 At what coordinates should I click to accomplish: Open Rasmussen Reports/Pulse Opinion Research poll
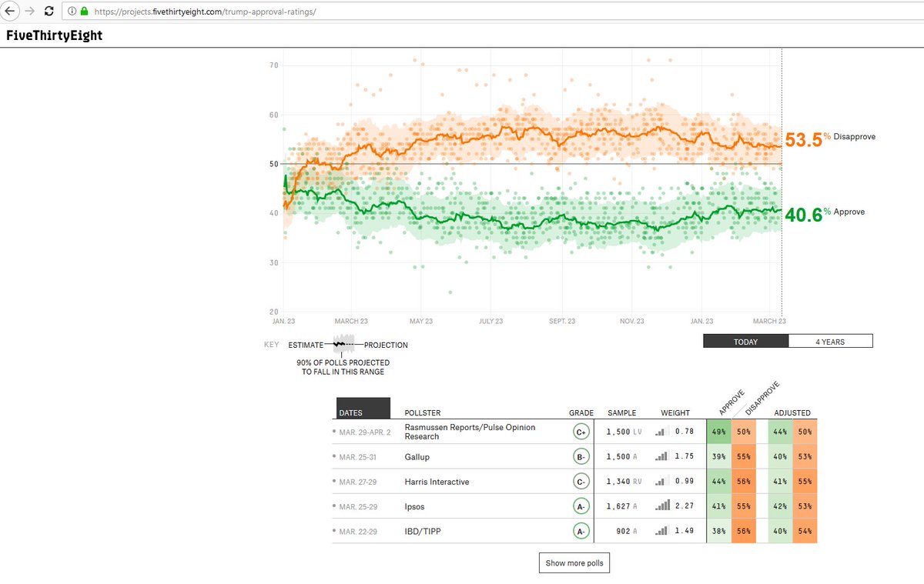(470, 432)
